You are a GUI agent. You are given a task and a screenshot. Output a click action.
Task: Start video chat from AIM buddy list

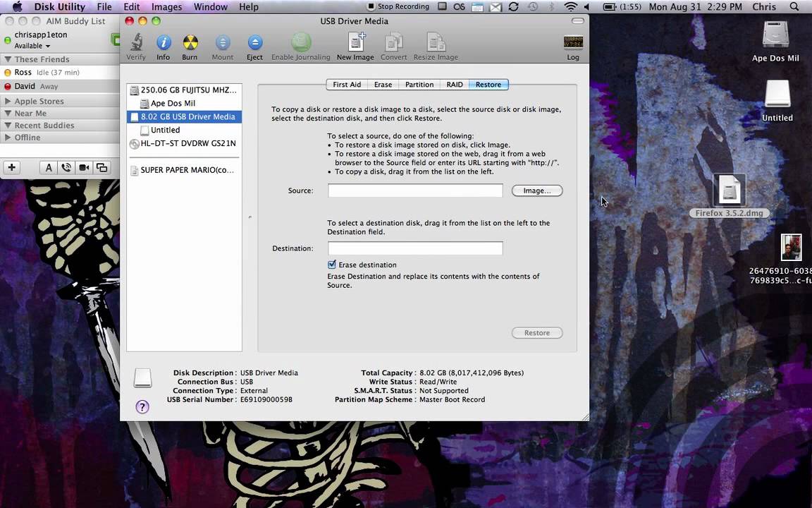[x=84, y=167]
